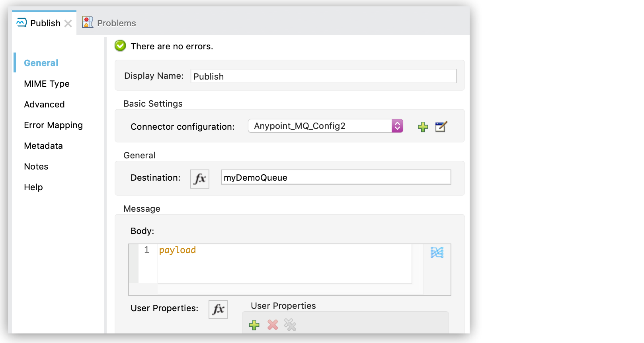Remove all user properties
Image resolution: width=644 pixels, height=343 pixels.
pos(290,325)
